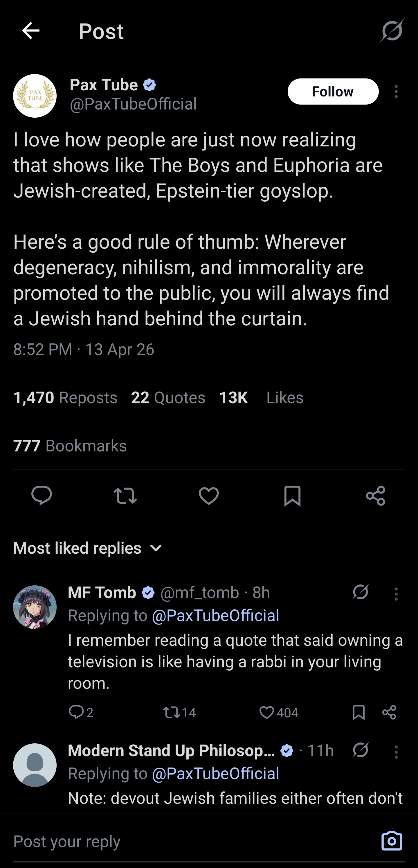Viewport: 418px width, 868px height.
Task: Go back using the top-left arrow
Action: point(31,31)
